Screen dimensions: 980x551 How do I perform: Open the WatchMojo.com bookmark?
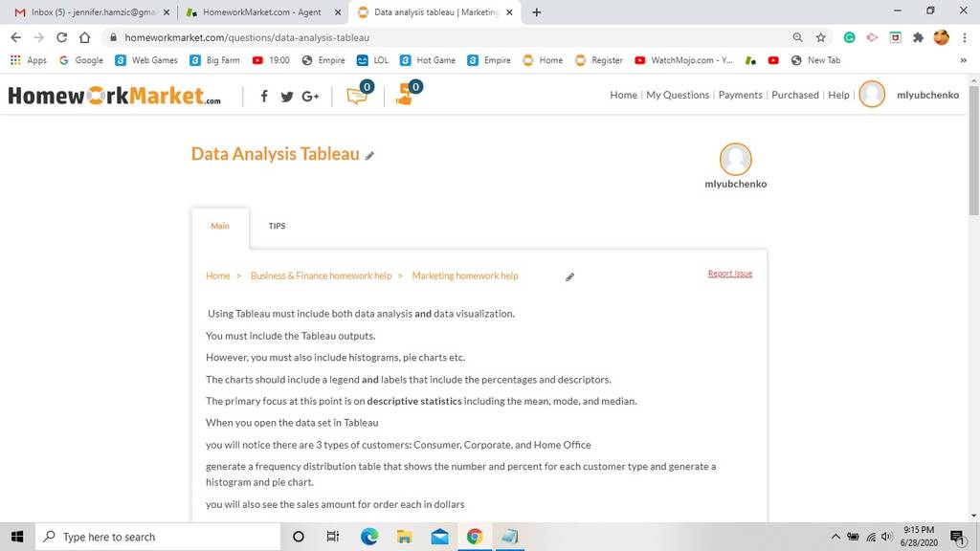tap(683, 60)
